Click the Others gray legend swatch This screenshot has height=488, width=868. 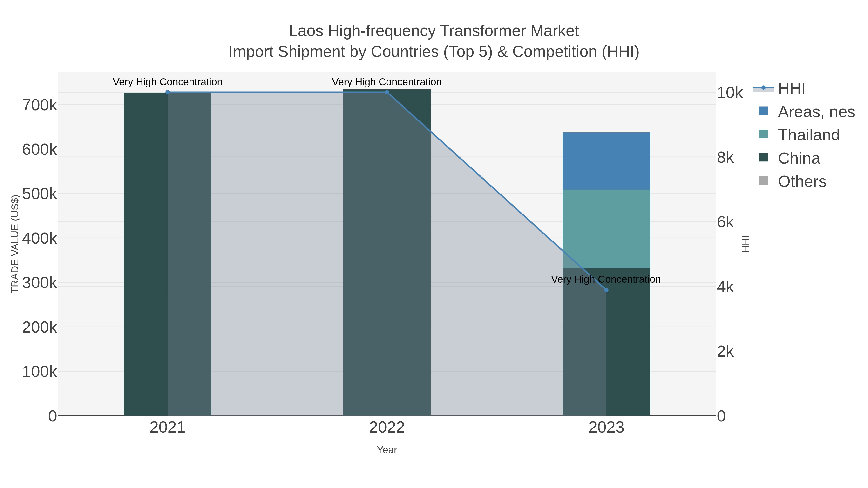[763, 180]
